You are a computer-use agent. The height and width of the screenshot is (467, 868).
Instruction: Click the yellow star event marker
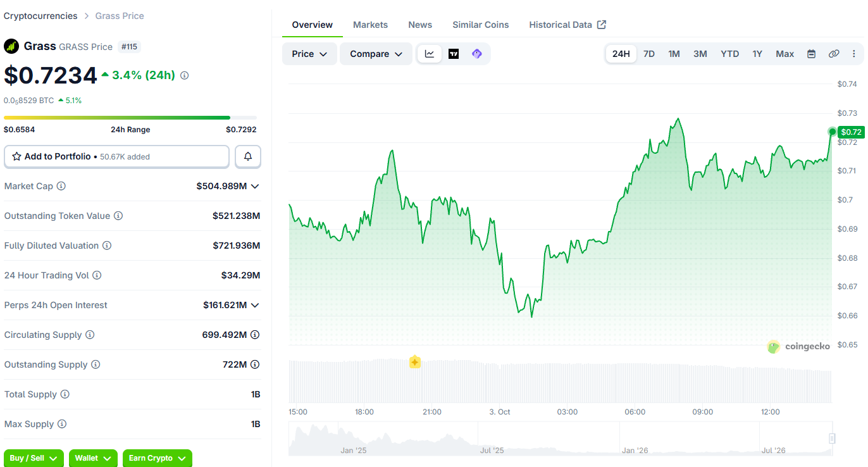tap(415, 362)
